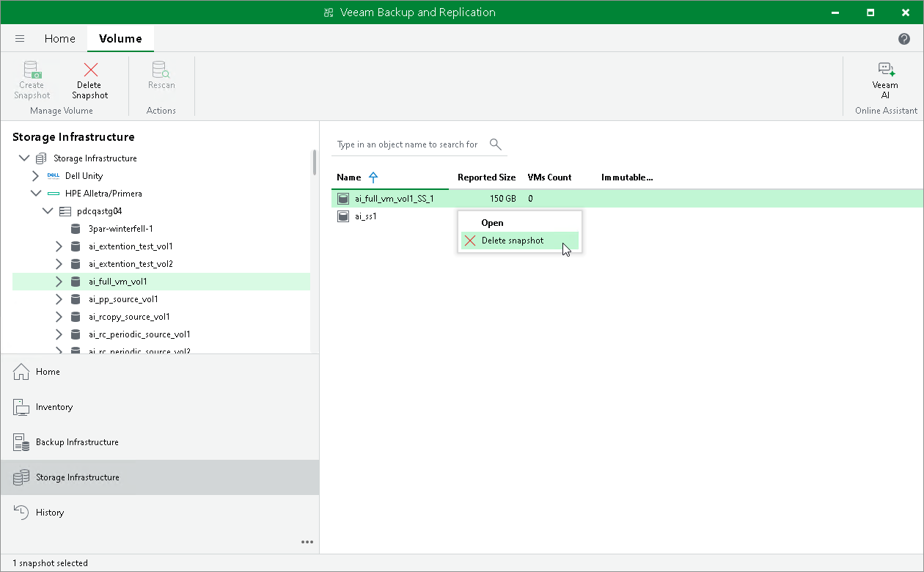The height and width of the screenshot is (572, 924).
Task: Select ai_extention_test_vol1 in the tree
Action: pyautogui.click(x=131, y=246)
